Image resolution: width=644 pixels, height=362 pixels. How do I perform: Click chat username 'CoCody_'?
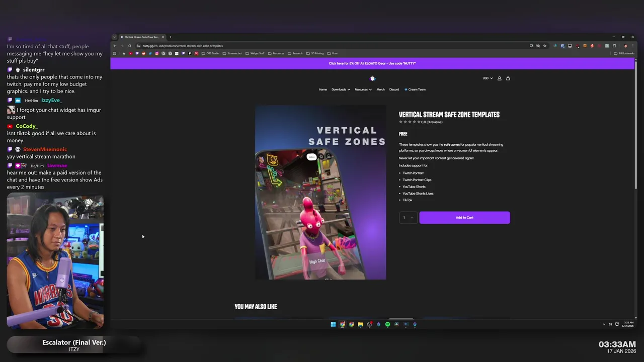pyautogui.click(x=27, y=126)
